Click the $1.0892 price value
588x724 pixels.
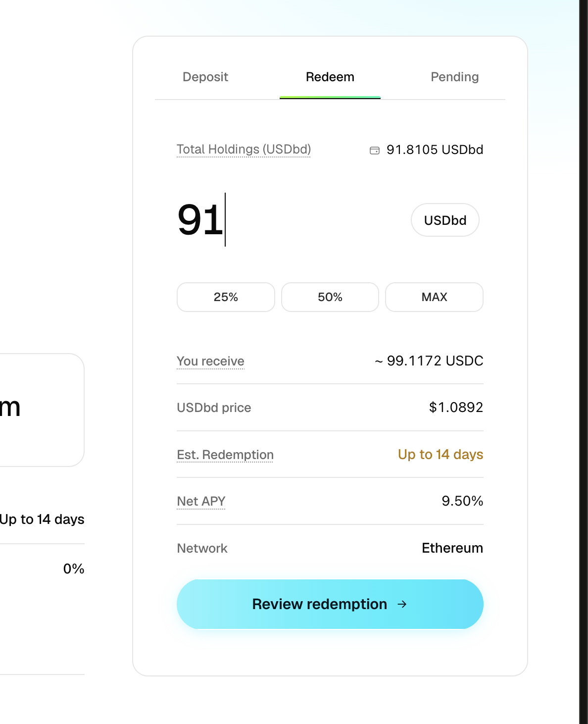[456, 407]
